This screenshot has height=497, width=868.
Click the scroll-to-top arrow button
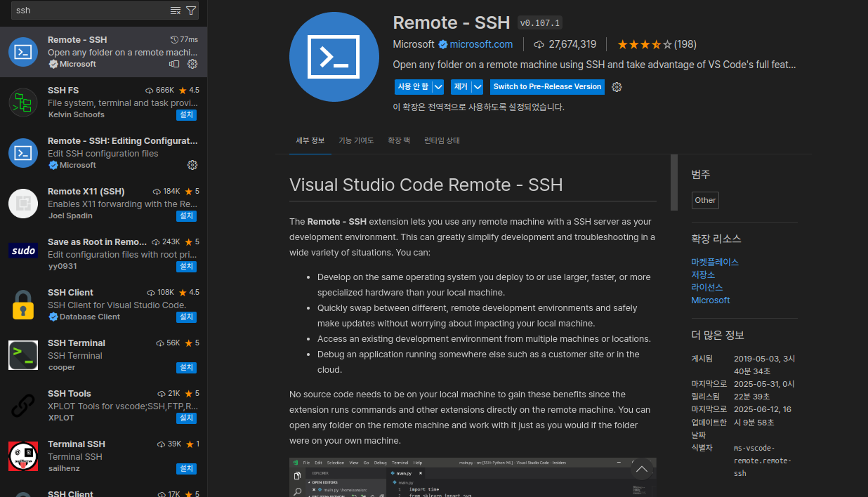tap(641, 470)
